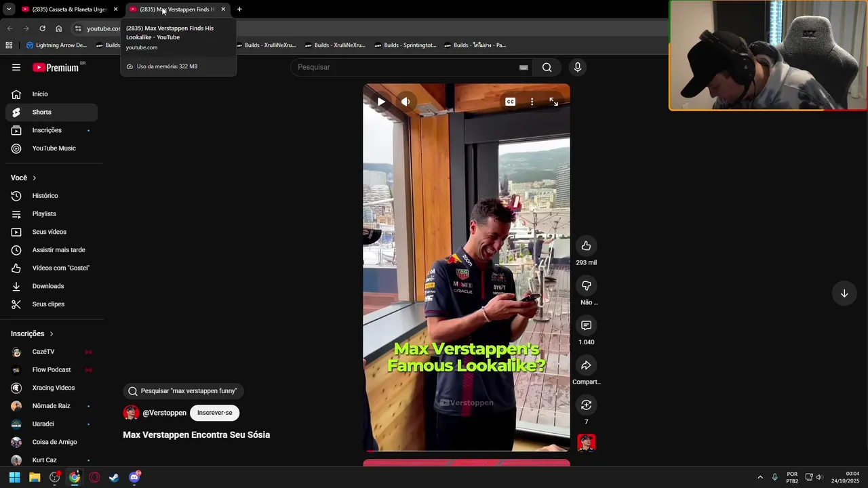Click the @Verstoppen channel avatar
Viewport: 868px width, 488px height.
[131, 413]
